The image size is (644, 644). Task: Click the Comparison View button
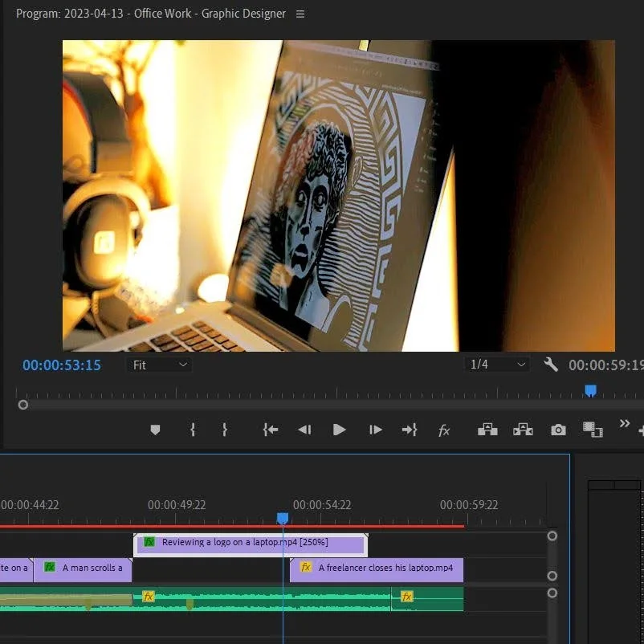[593, 430]
